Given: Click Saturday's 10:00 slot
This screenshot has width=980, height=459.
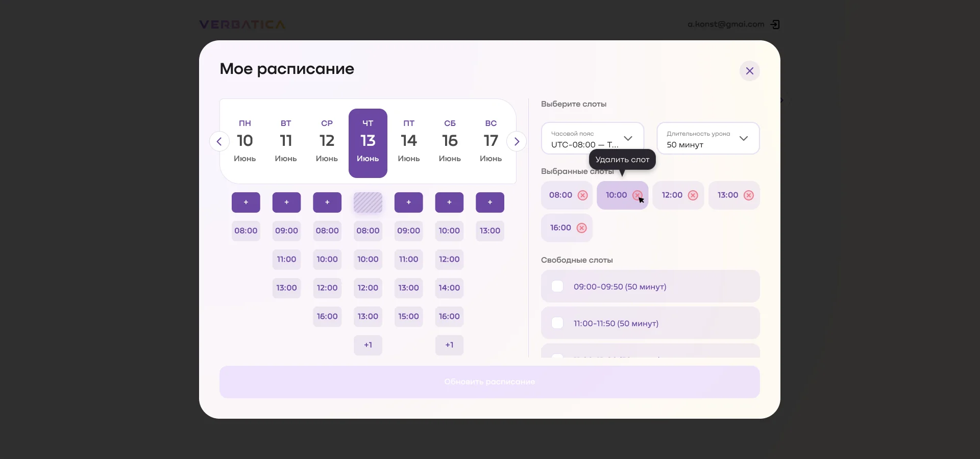Looking at the screenshot, I should pos(449,231).
